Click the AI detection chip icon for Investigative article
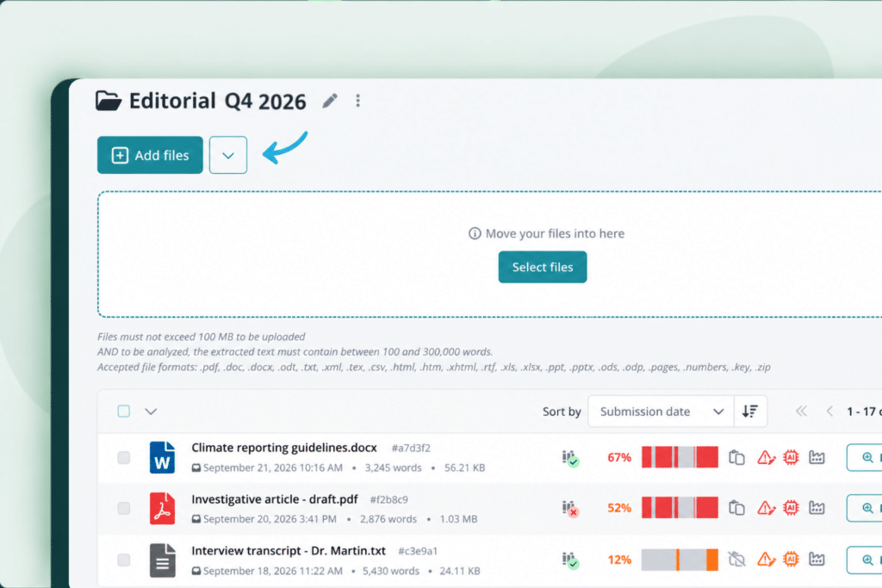 click(791, 508)
